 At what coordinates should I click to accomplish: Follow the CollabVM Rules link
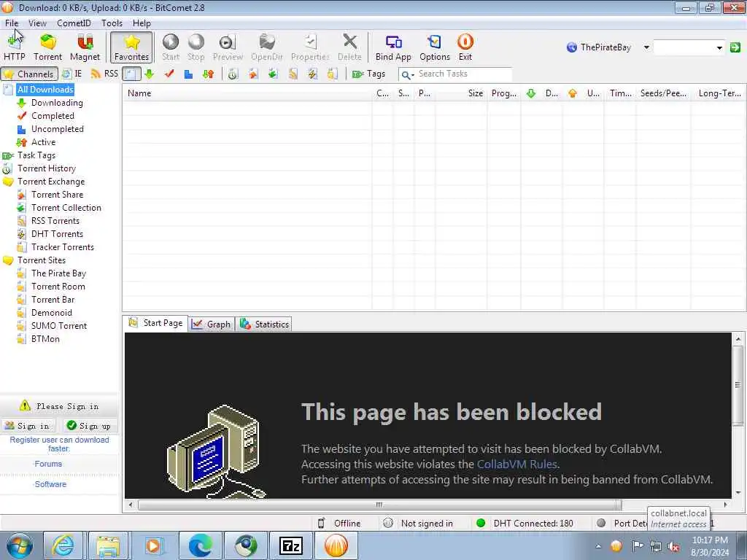click(x=517, y=464)
